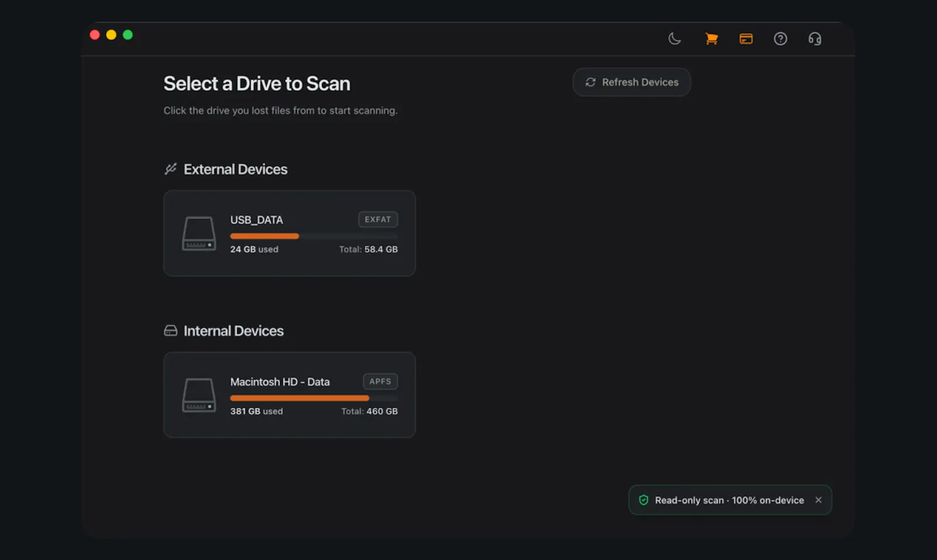The height and width of the screenshot is (560, 937).
Task: Click the refresh arrows icon
Action: pos(590,83)
